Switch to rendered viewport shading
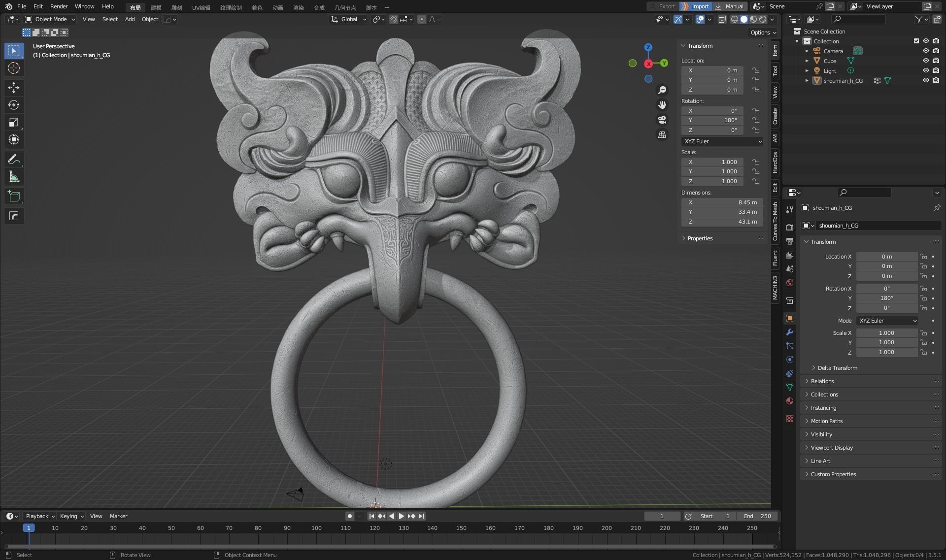The height and width of the screenshot is (560, 946). [x=763, y=19]
